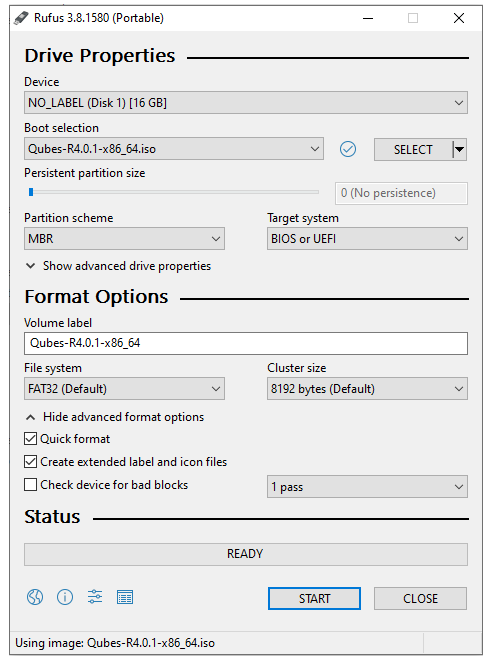Viewport: 498px width, 668px height.
Task: Click the CLOSE button
Action: pyautogui.click(x=420, y=599)
